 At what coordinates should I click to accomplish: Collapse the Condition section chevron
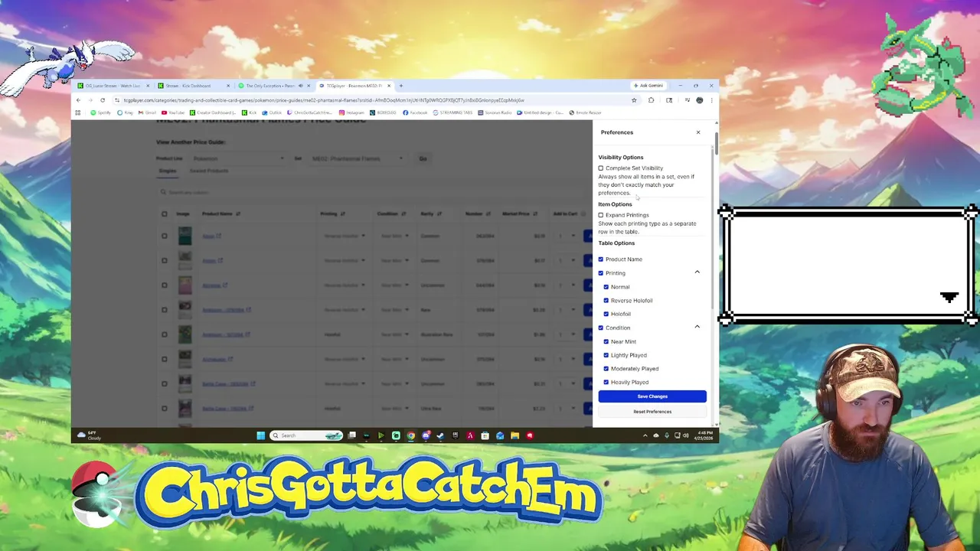pyautogui.click(x=697, y=327)
